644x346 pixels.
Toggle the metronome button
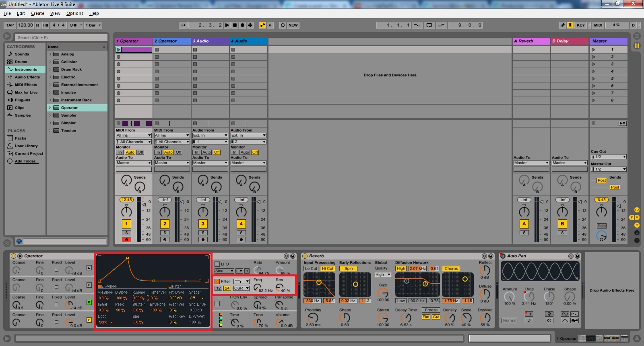coord(73,25)
